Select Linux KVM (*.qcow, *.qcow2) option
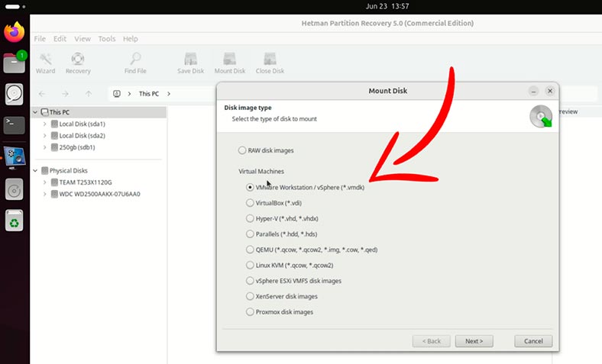The image size is (602, 364). pos(250,265)
